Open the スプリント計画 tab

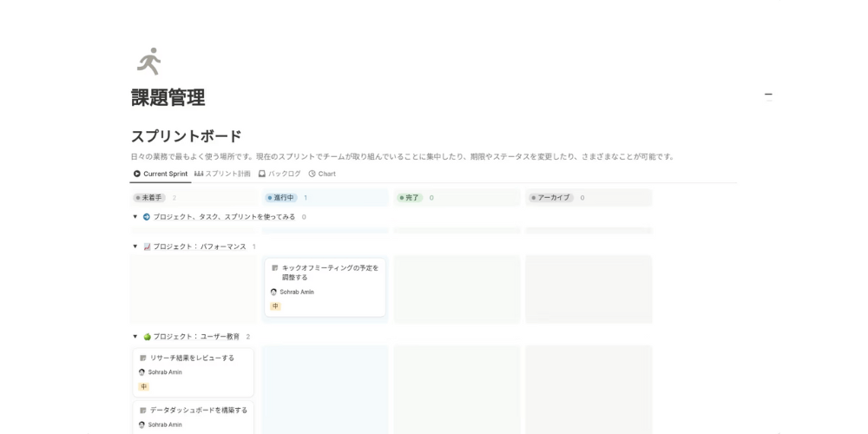pos(222,174)
